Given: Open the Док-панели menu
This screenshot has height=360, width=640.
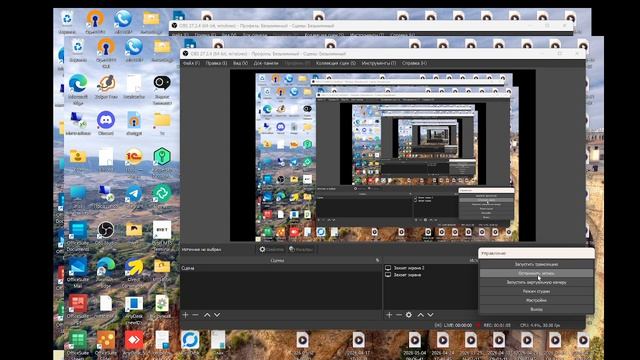Looking at the screenshot, I should [x=266, y=63].
